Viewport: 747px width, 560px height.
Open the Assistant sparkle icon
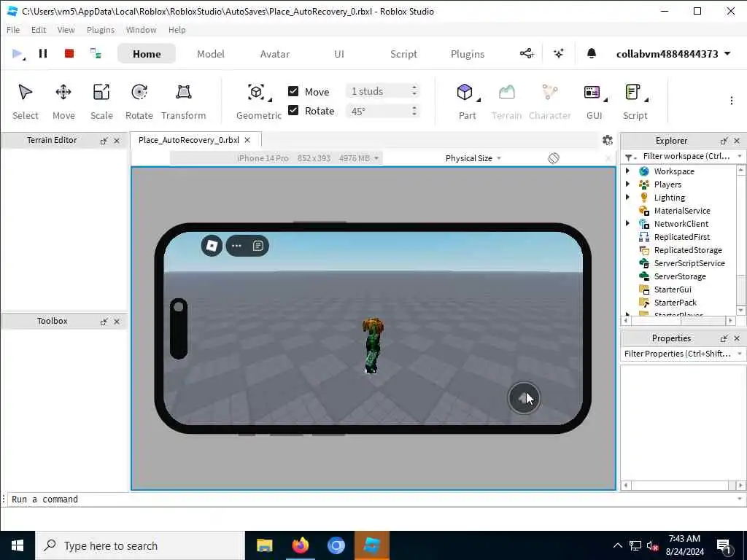coord(559,53)
